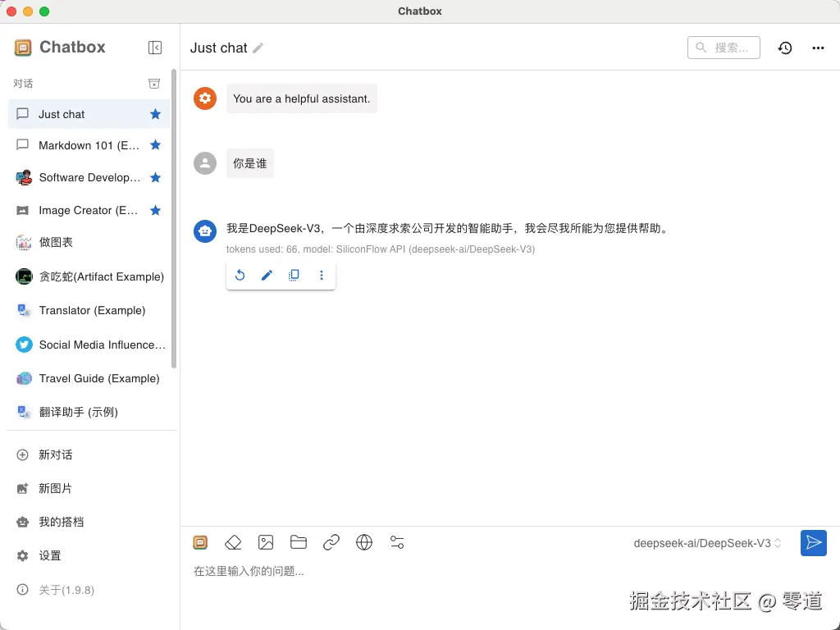The width and height of the screenshot is (840, 630).
Task: Open the three-dot more menu in header
Action: tap(818, 48)
